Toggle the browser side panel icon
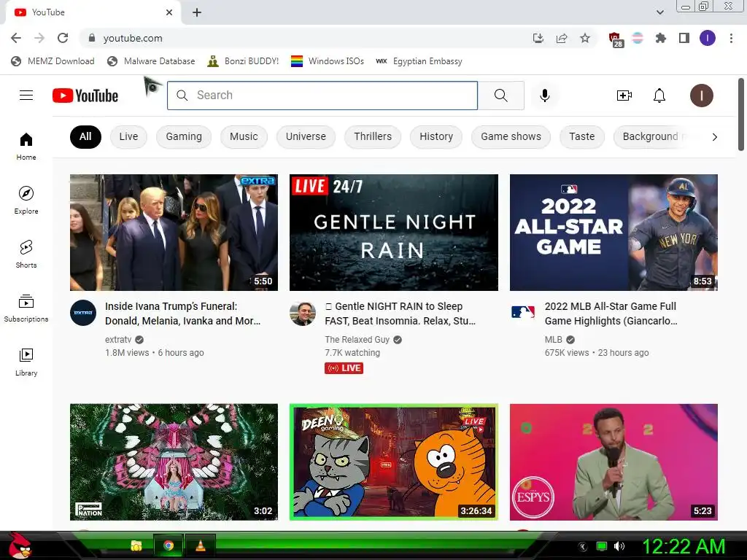The image size is (747, 560). click(684, 38)
